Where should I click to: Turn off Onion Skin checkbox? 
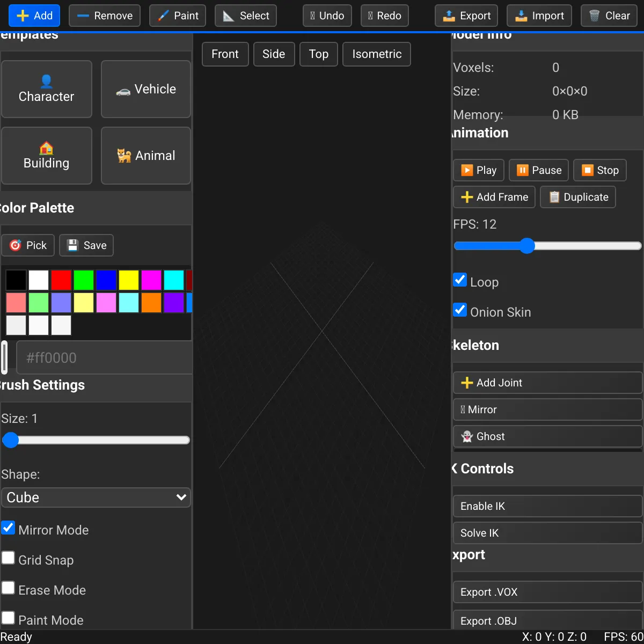coord(460,310)
